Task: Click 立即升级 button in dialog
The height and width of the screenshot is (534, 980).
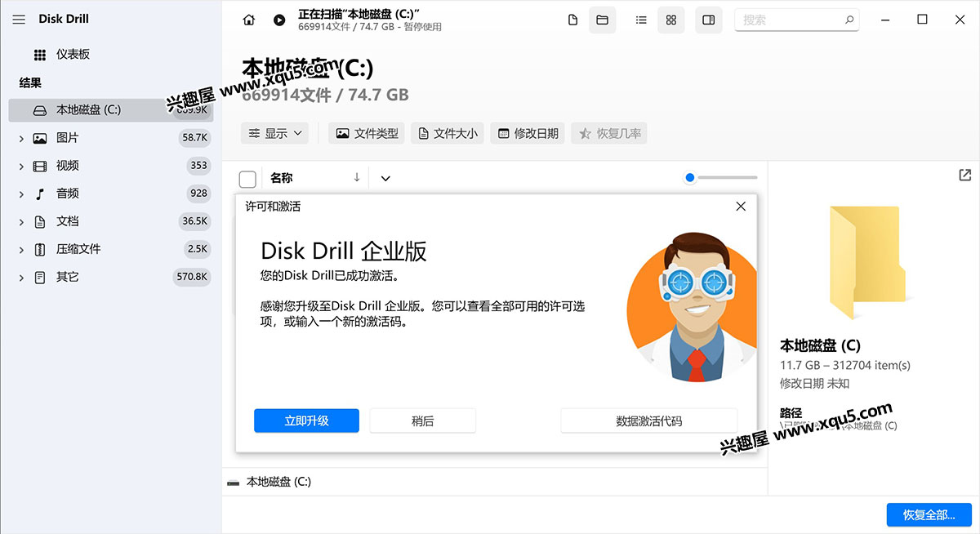Action: coord(306,421)
